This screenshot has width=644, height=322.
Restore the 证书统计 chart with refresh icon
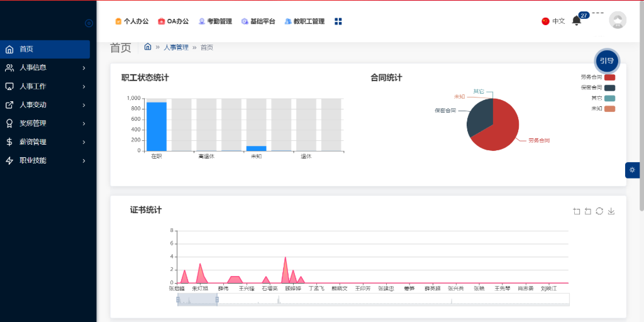599,211
